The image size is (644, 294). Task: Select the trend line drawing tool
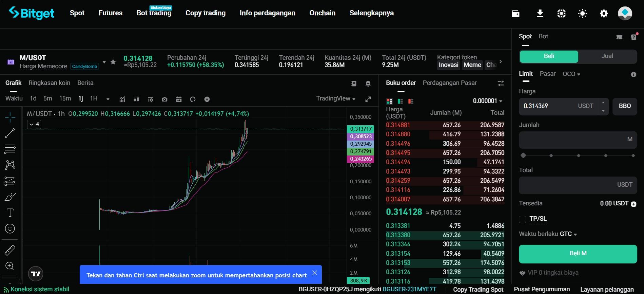10,133
